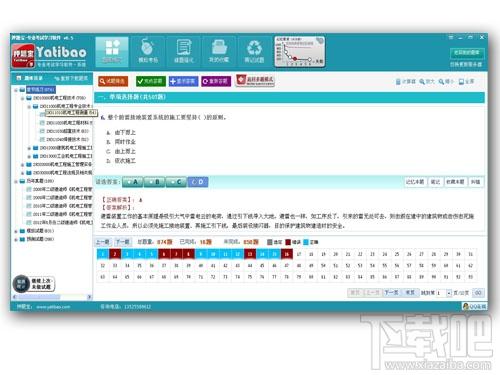Open the QQ contact icon in status bar
The height and width of the screenshot is (375, 500).
[x=474, y=306]
